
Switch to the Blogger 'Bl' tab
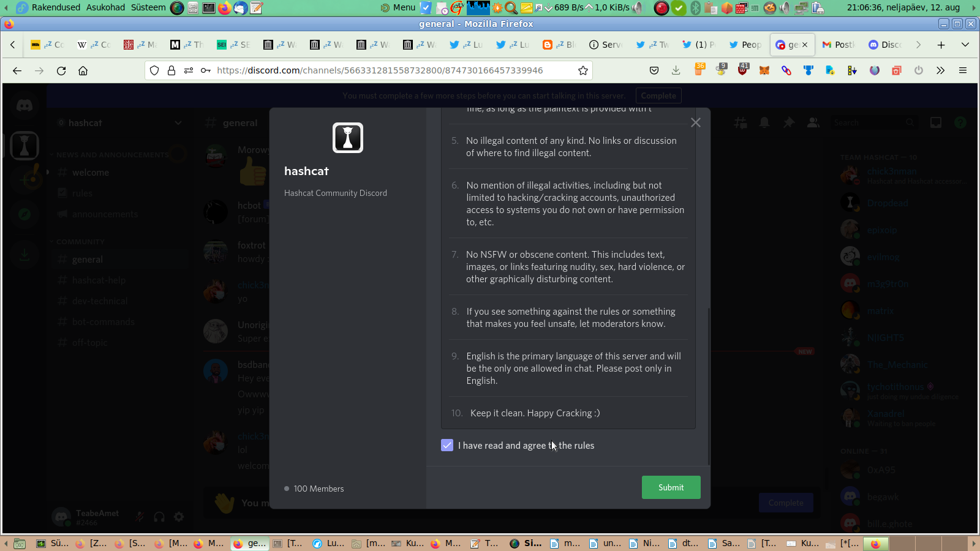(x=560, y=45)
